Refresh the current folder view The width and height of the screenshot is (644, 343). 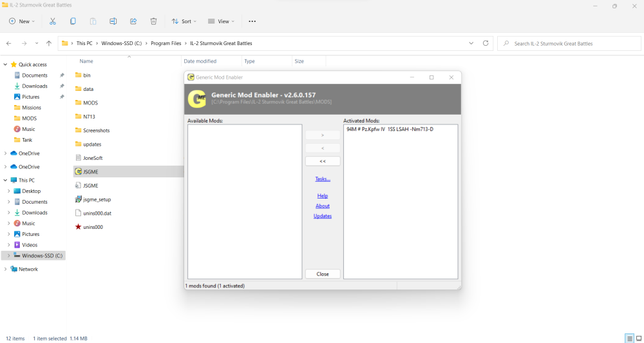point(486,43)
